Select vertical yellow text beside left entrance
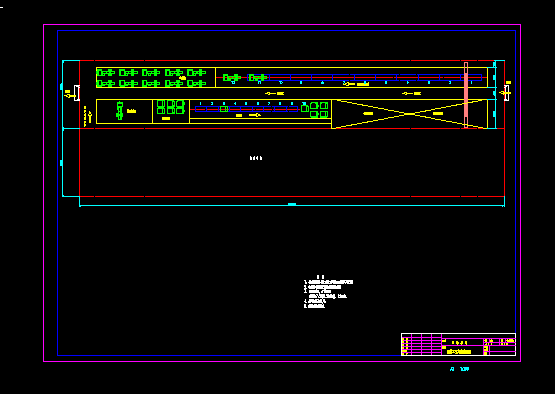The image size is (555, 394). click(85, 116)
